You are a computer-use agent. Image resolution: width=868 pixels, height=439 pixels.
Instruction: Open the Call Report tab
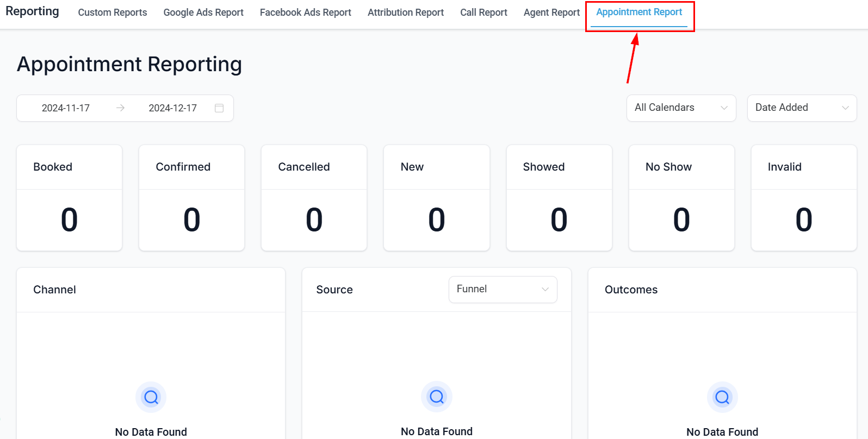coord(483,12)
